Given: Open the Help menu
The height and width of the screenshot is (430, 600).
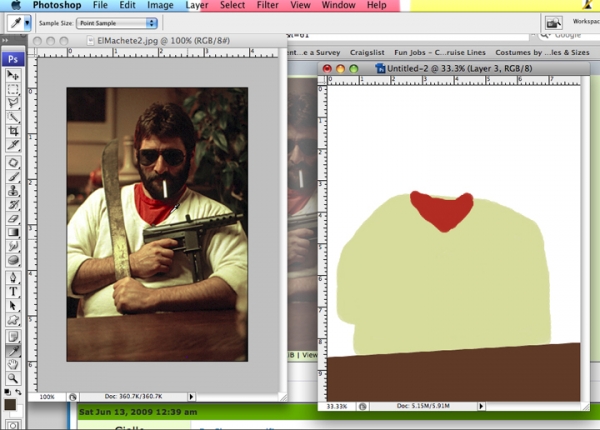Looking at the screenshot, I should (x=377, y=5).
